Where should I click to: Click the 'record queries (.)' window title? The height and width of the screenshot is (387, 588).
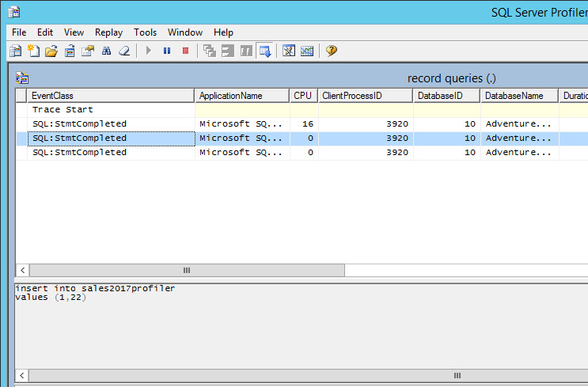tap(452, 78)
